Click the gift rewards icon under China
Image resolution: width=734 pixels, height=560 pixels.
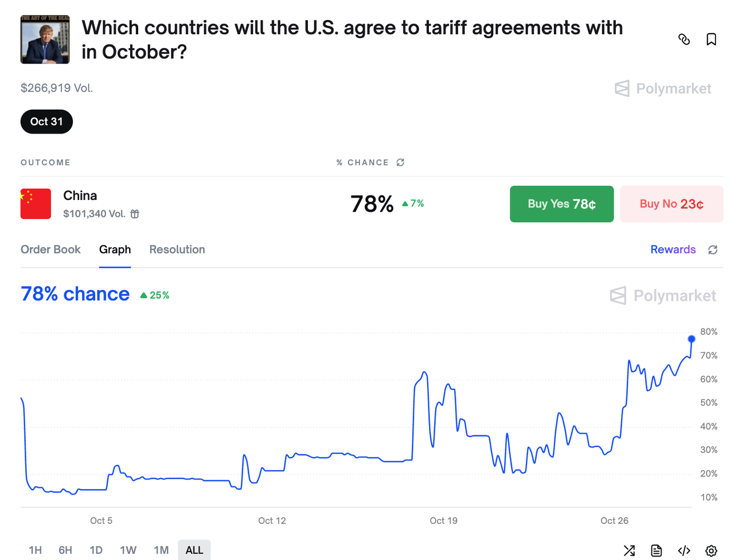tap(135, 214)
